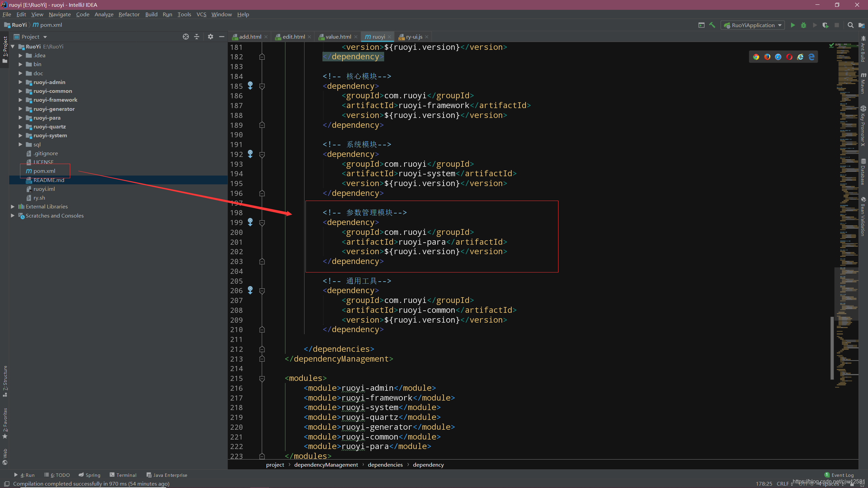
Task: Open Key Promoter X tool window
Action: (863, 126)
